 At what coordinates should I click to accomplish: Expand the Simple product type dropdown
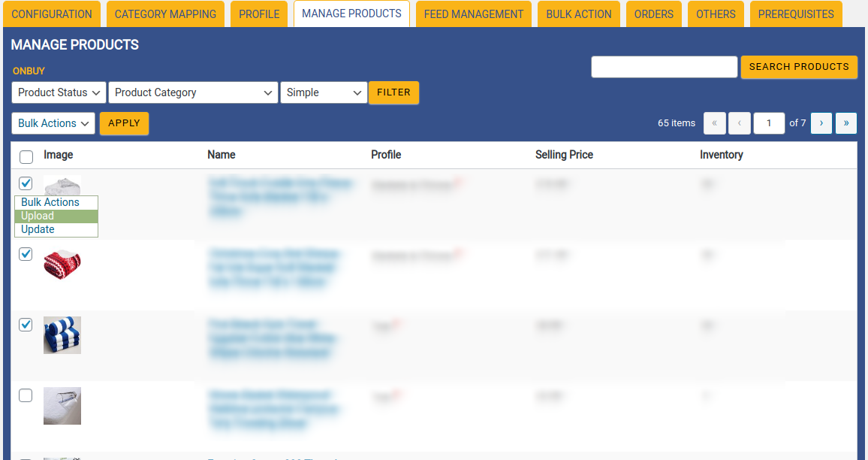tap(324, 92)
